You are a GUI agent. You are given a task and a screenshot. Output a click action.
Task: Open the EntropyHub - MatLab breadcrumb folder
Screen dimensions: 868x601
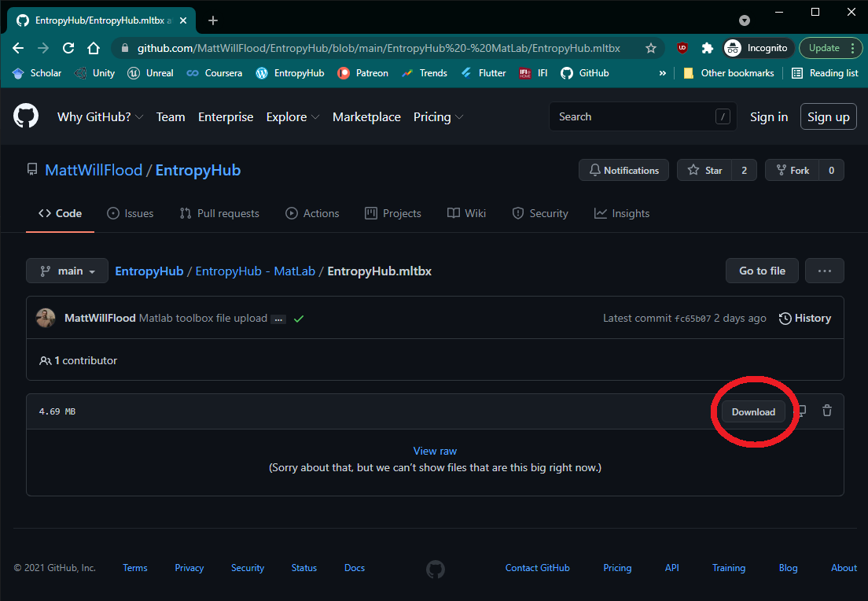point(256,271)
